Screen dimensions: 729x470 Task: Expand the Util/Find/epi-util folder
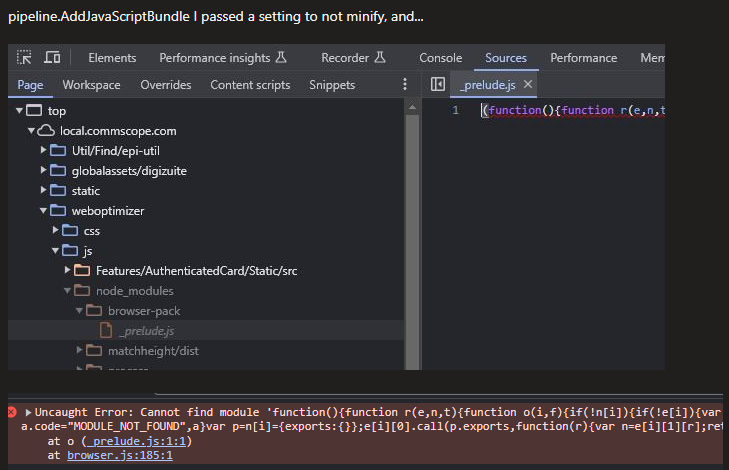tap(44, 150)
